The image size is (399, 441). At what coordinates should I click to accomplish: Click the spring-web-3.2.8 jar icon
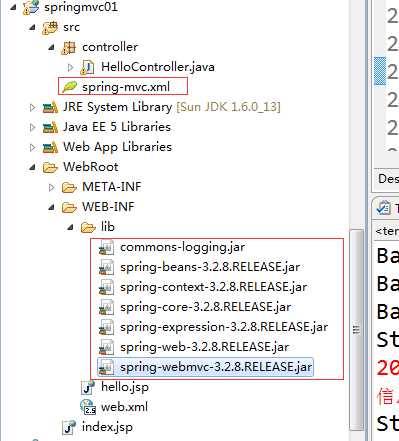[x=107, y=348]
